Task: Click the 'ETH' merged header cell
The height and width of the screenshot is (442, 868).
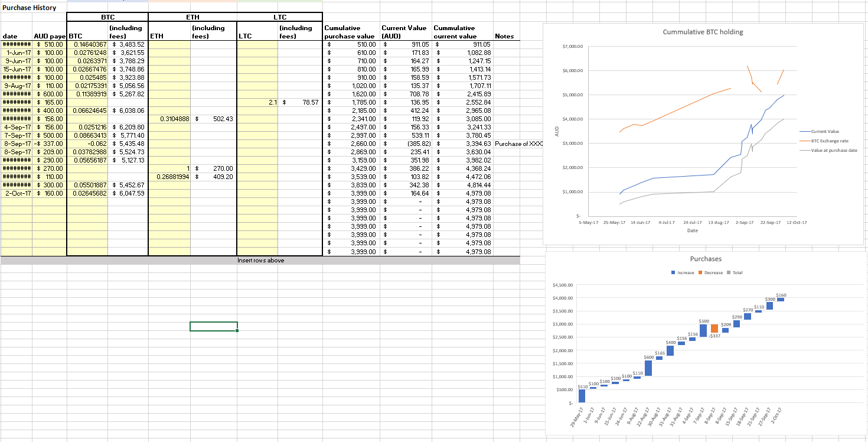Action: (192, 17)
